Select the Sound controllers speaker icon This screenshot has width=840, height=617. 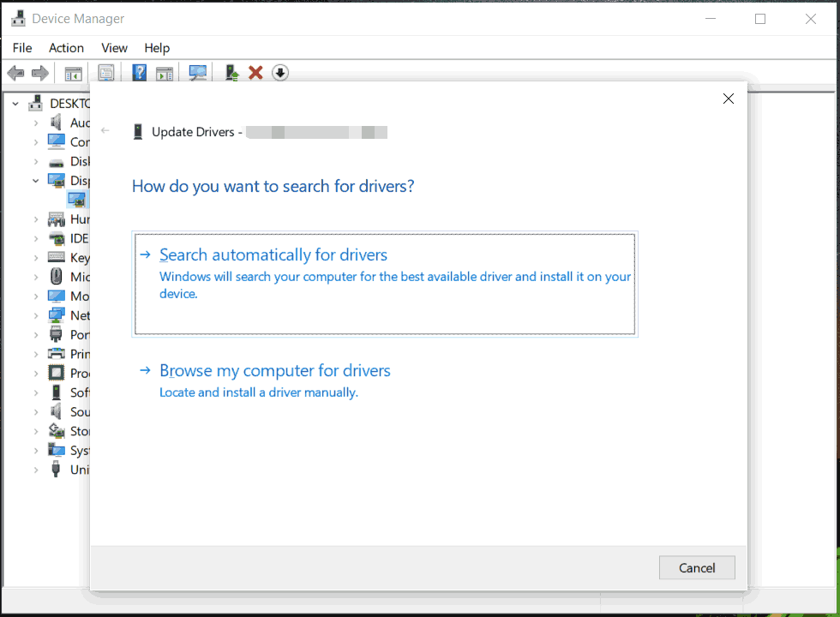coord(56,411)
